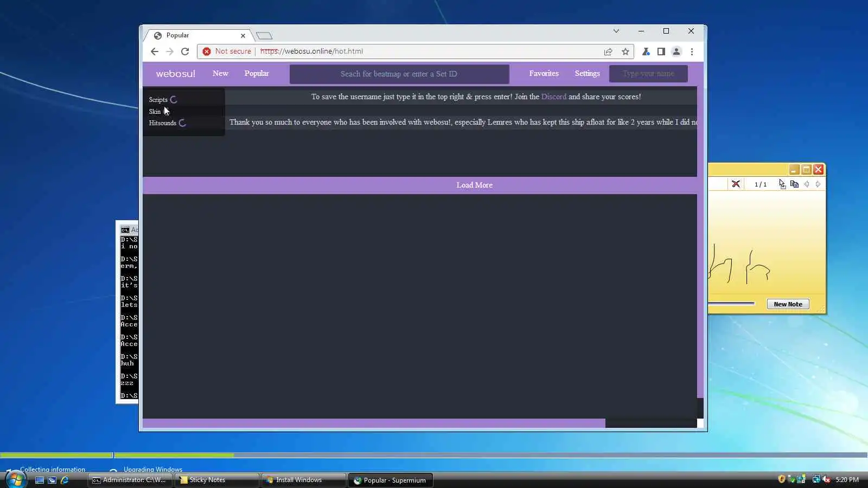Click the browser address bar URL

[x=311, y=52]
